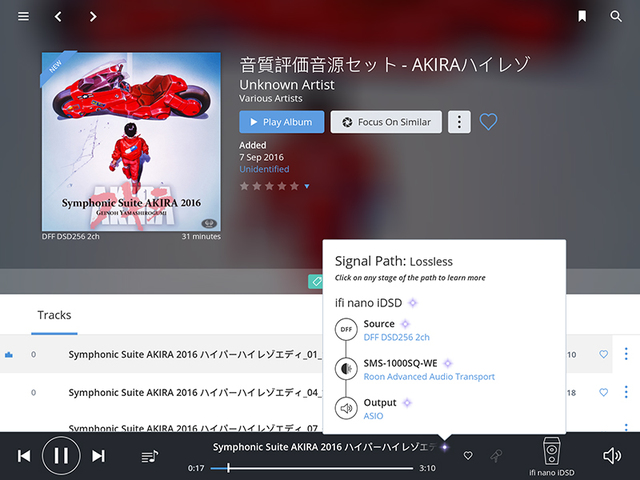Click Roon Advanced Audio Transport link
The width and height of the screenshot is (640, 480).
point(429,376)
